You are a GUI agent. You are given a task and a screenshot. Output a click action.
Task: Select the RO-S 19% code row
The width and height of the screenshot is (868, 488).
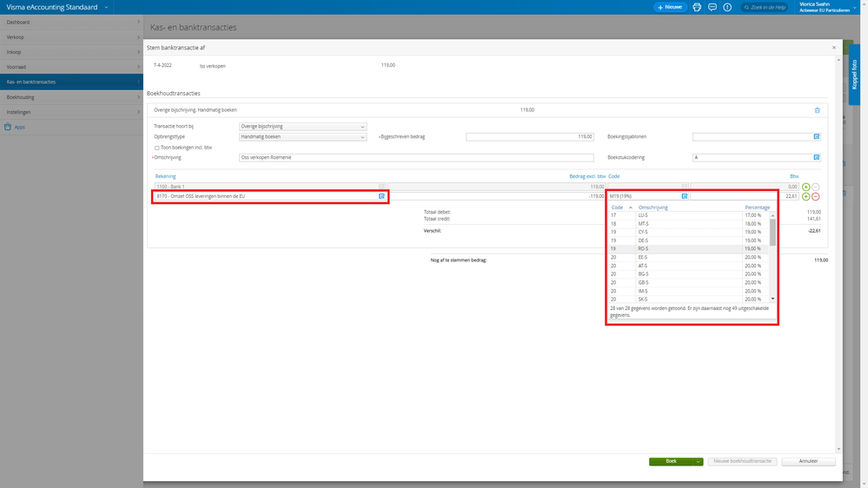point(689,249)
